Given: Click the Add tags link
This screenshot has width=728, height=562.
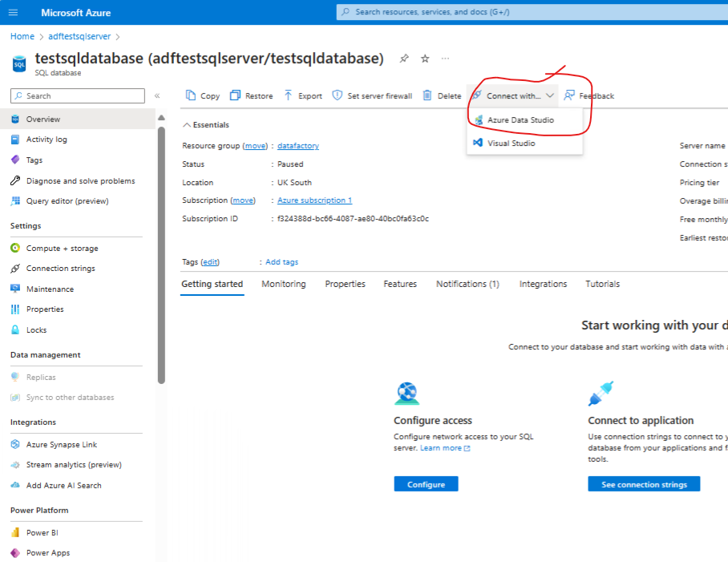Looking at the screenshot, I should point(282,262).
